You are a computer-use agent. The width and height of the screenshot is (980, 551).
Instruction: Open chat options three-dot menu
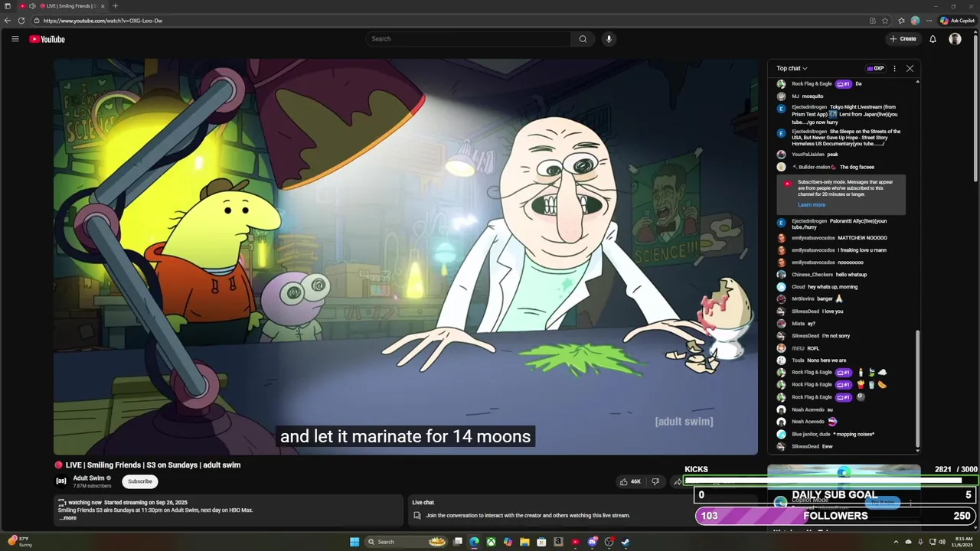click(894, 68)
